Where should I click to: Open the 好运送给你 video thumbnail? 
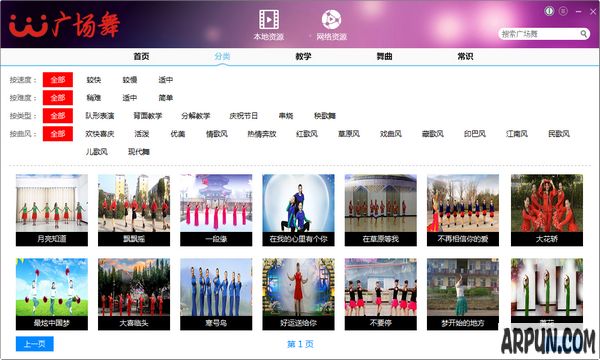298,294
